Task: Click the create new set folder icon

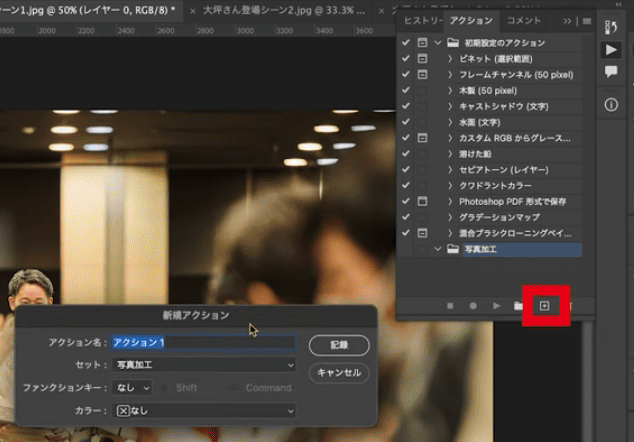Action: click(x=518, y=305)
